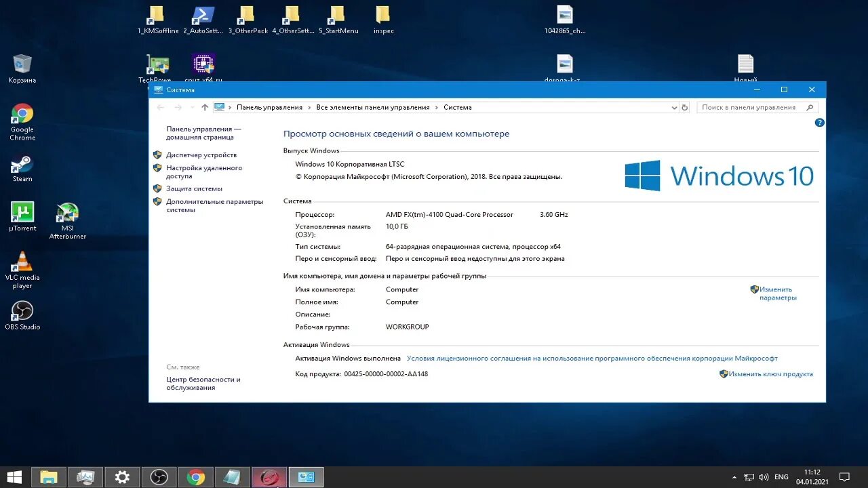This screenshot has width=868, height=488.
Task: Launch OBS Studio desktop shortcut
Action: click(x=22, y=315)
